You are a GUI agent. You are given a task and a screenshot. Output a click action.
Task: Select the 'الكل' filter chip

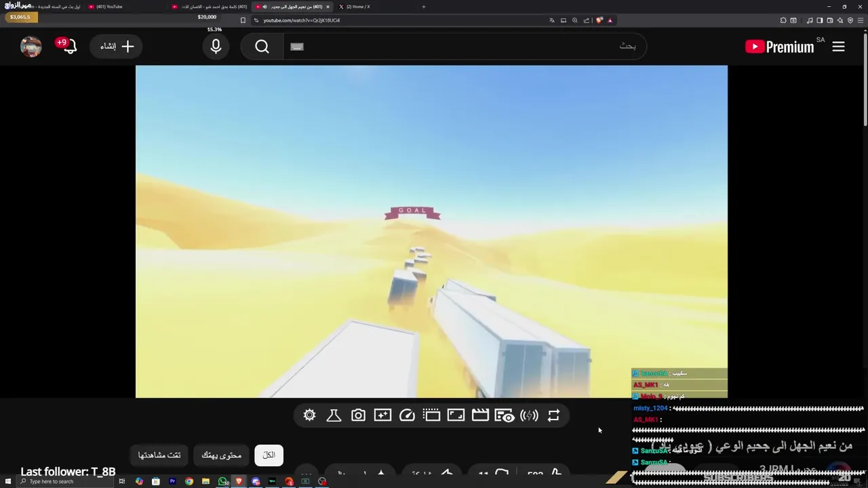[269, 455]
